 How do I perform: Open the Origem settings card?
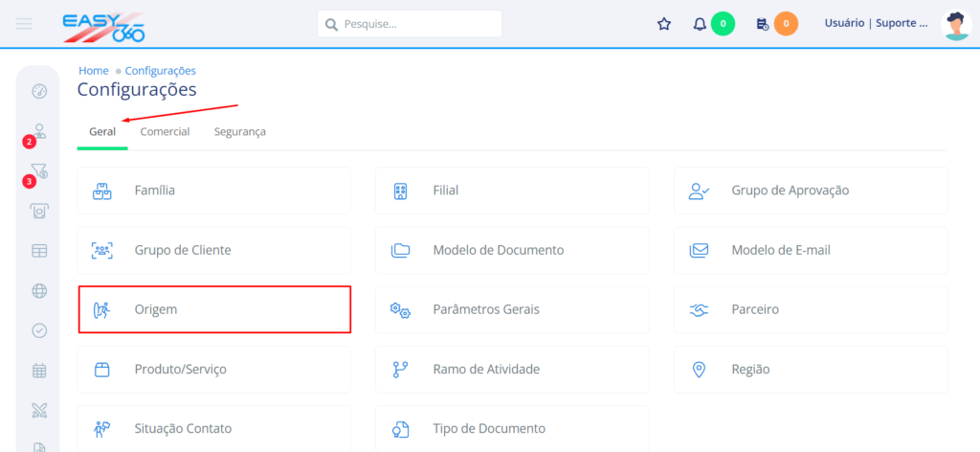[214, 309]
